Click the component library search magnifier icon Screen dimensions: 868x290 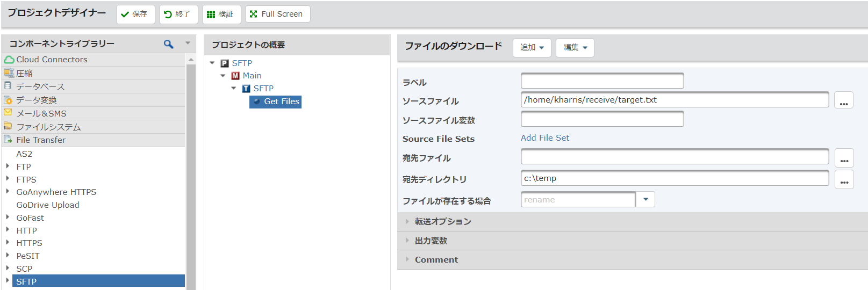pyautogui.click(x=168, y=44)
